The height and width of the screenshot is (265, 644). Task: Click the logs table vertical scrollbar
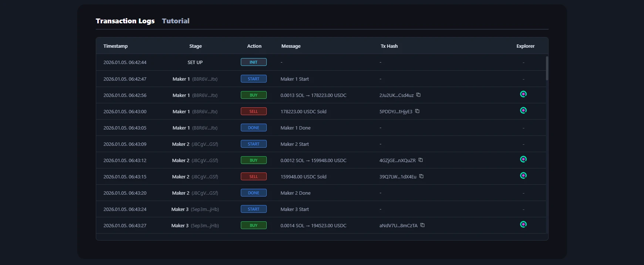[x=547, y=68]
